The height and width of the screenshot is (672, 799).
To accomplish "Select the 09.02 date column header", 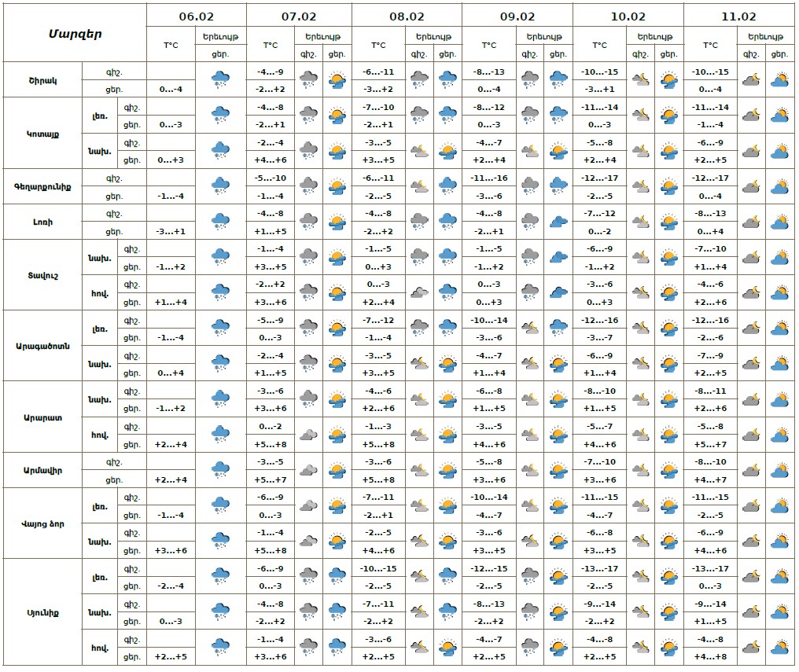I will coord(517,16).
